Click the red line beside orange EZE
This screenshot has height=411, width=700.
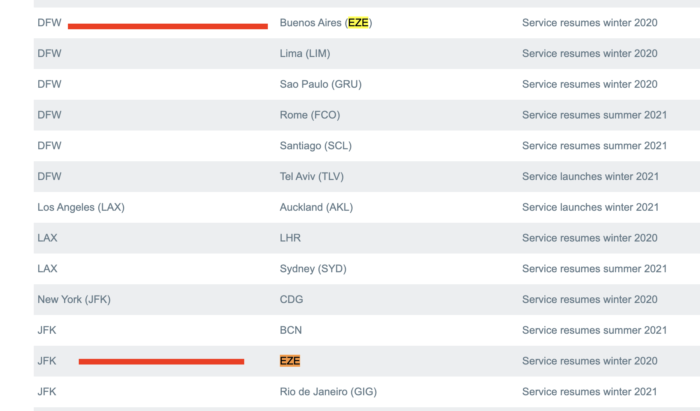coord(161,361)
